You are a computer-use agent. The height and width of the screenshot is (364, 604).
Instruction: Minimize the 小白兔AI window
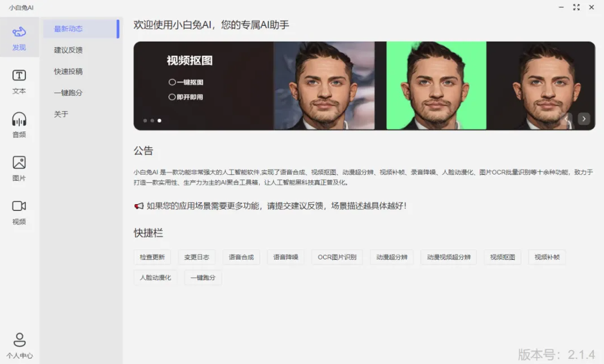(561, 7)
